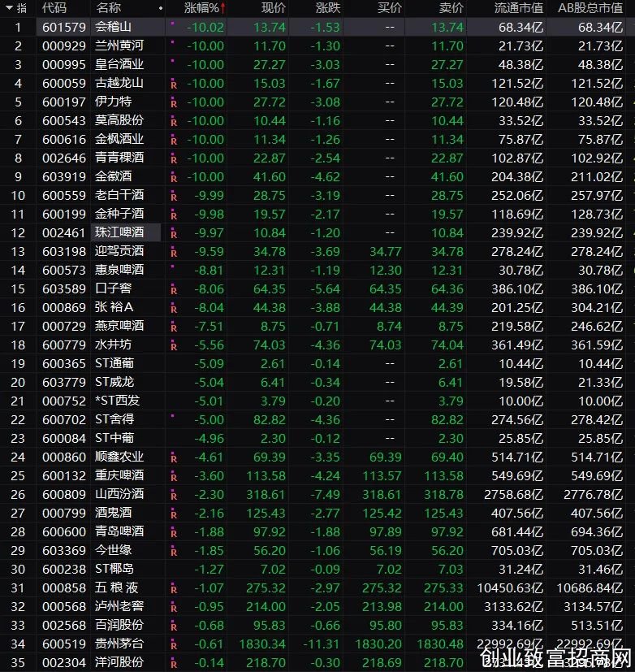Click the 涨幅% column header with sort arrow
The height and width of the screenshot is (672, 635).
(x=205, y=7)
